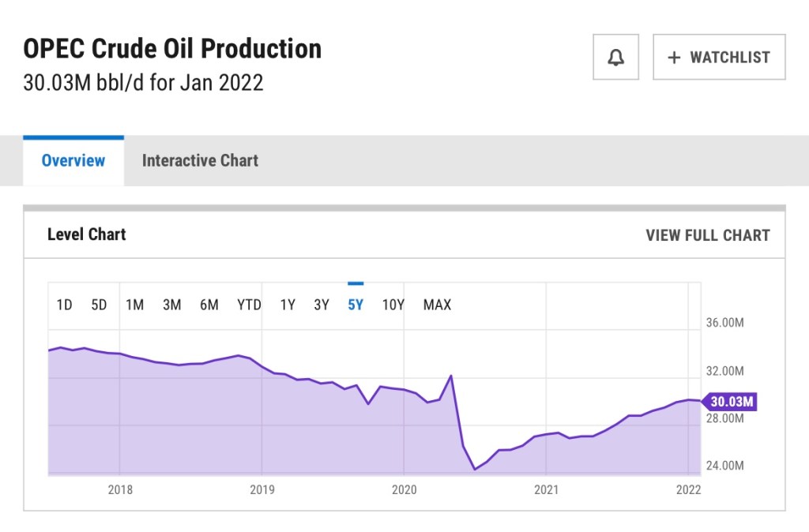Click the 30.03M current value label
Screen dimensions: 809x532
pos(731,402)
